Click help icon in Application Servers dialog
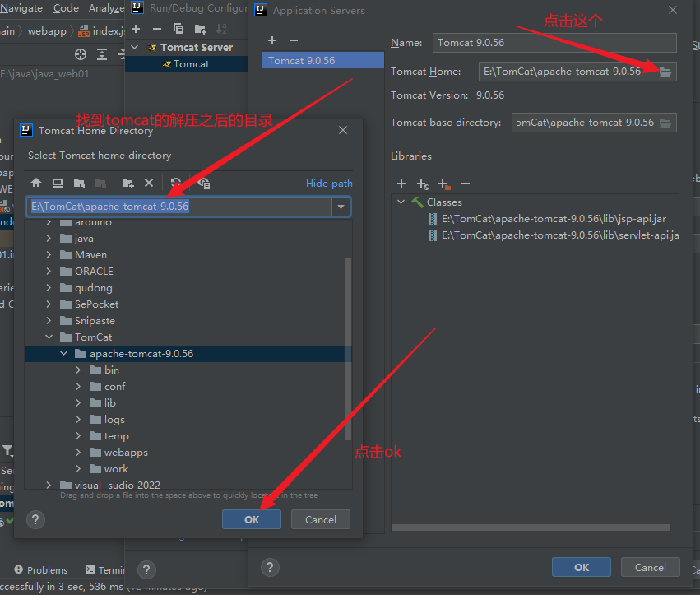This screenshot has height=595, width=700. coord(270,567)
